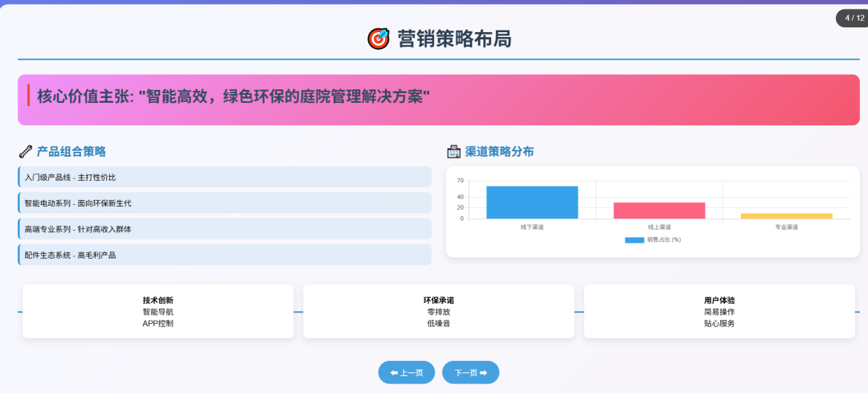Click the 专业渠道 axis label
Viewport: 868px width, 393px height.
click(787, 227)
